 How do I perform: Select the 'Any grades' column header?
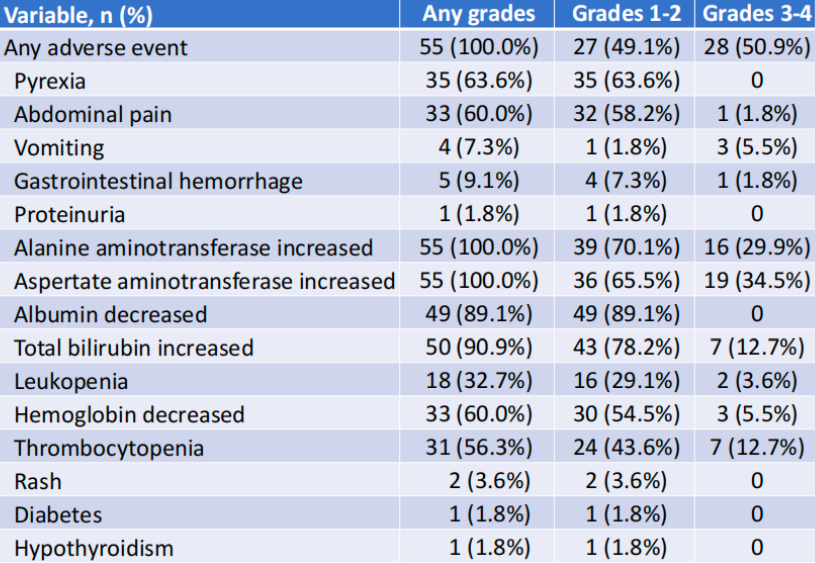(479, 14)
